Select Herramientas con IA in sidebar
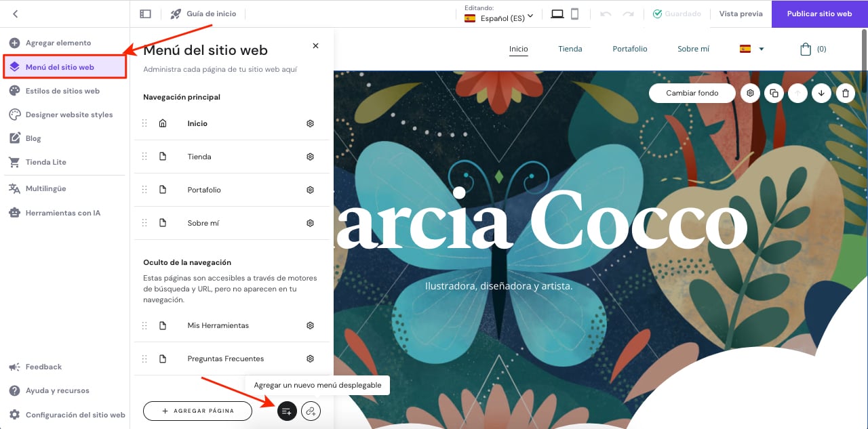 pos(62,213)
